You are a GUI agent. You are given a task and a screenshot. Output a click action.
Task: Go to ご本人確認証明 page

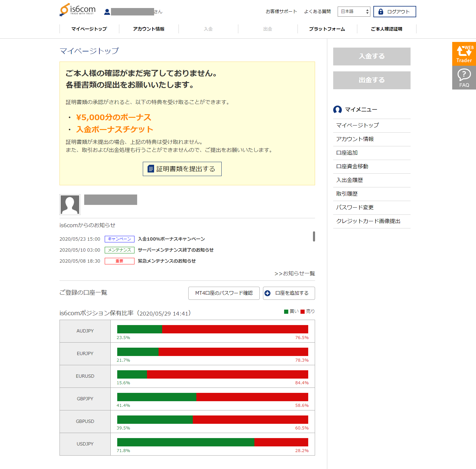tap(386, 29)
